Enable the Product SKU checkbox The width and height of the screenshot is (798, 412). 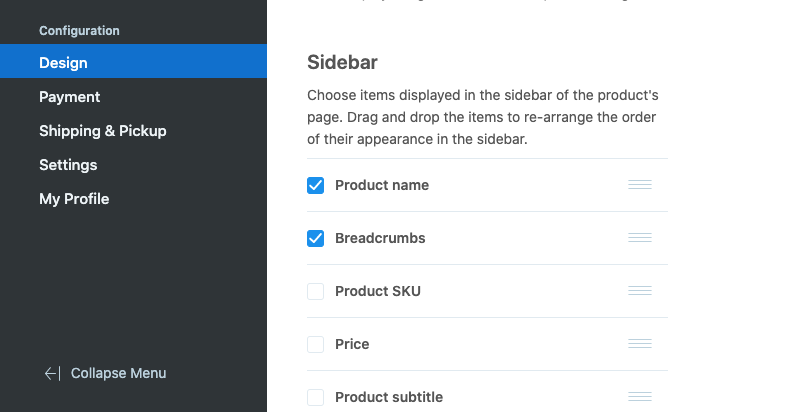(316, 291)
